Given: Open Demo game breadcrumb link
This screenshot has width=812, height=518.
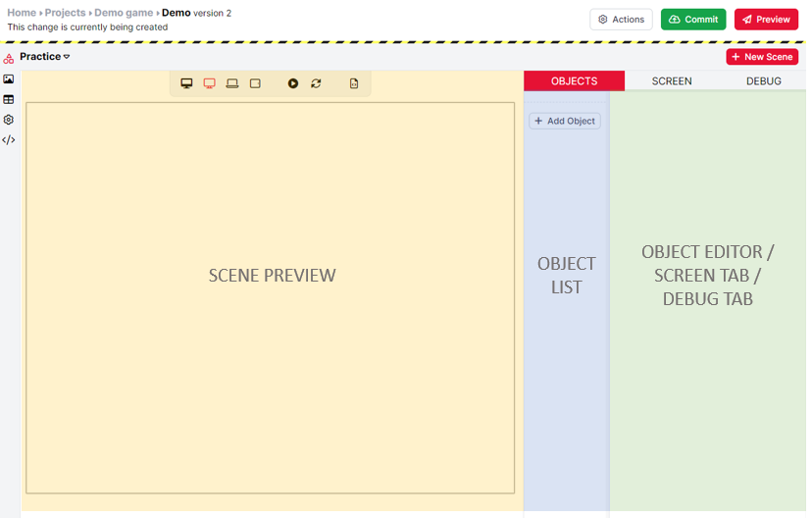Looking at the screenshot, I should pos(124,13).
